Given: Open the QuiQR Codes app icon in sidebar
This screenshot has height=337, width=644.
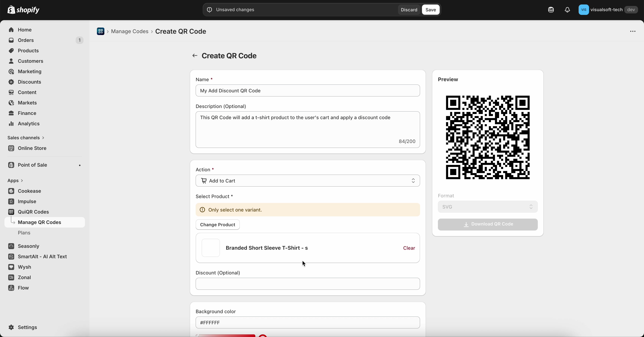Looking at the screenshot, I should click(x=11, y=212).
